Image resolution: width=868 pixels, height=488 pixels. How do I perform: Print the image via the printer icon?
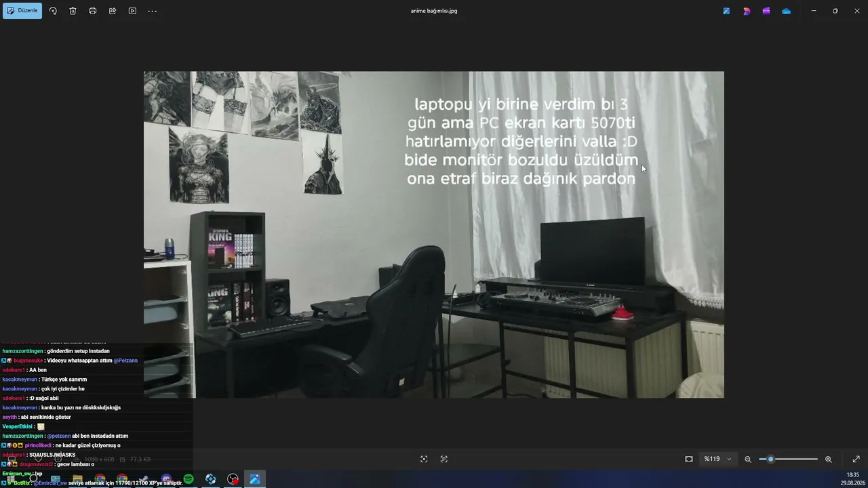point(92,11)
